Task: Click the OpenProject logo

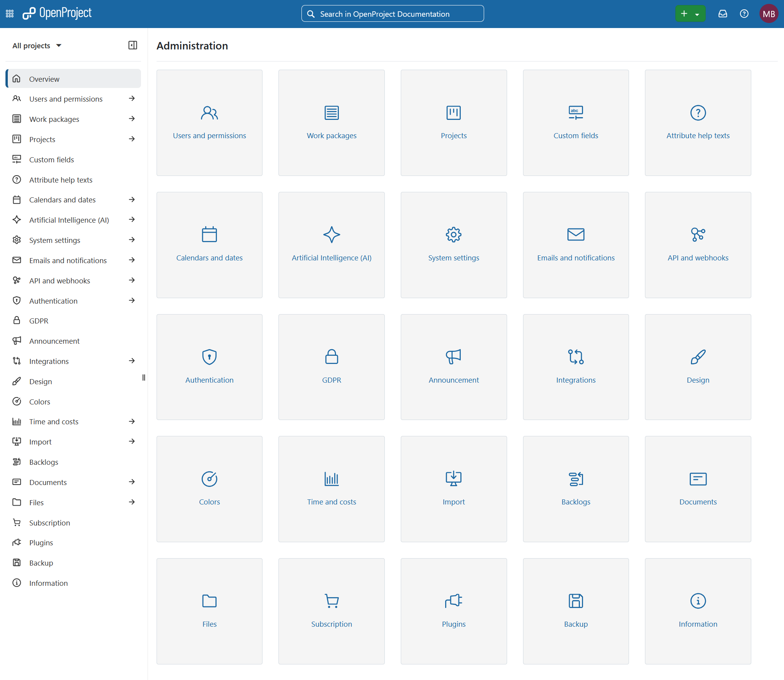Action: coord(57,14)
